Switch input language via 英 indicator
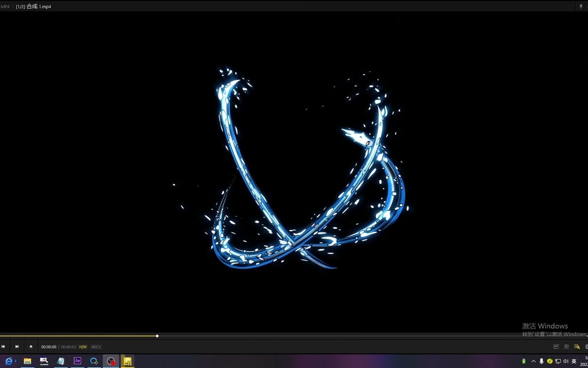 click(x=574, y=361)
